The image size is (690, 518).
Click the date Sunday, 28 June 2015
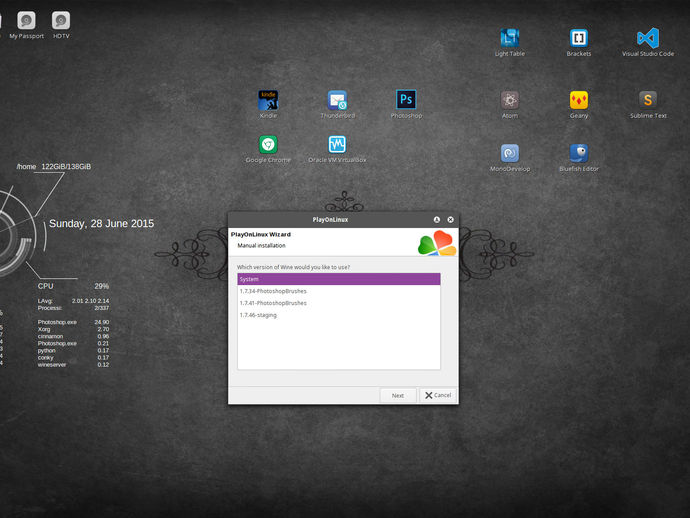pos(101,224)
